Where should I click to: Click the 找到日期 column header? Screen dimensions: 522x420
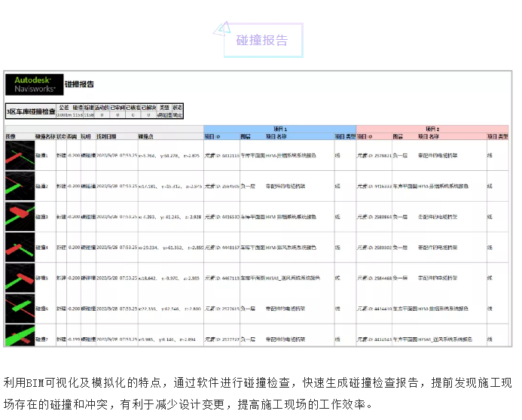106,137
